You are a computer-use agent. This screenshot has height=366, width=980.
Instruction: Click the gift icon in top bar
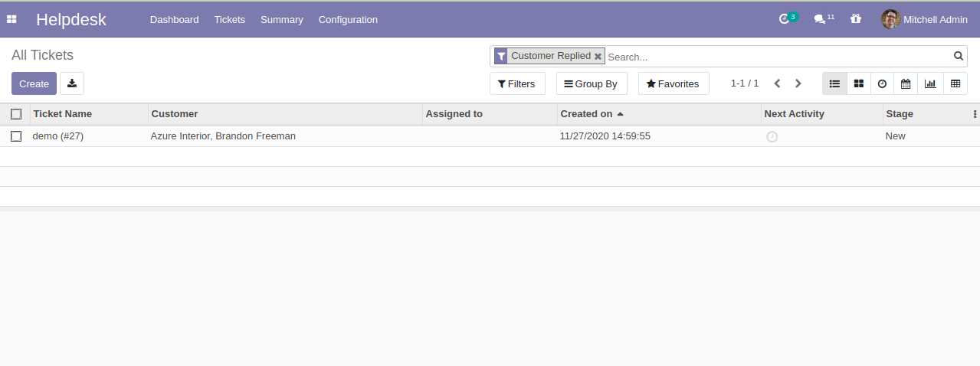tap(856, 19)
